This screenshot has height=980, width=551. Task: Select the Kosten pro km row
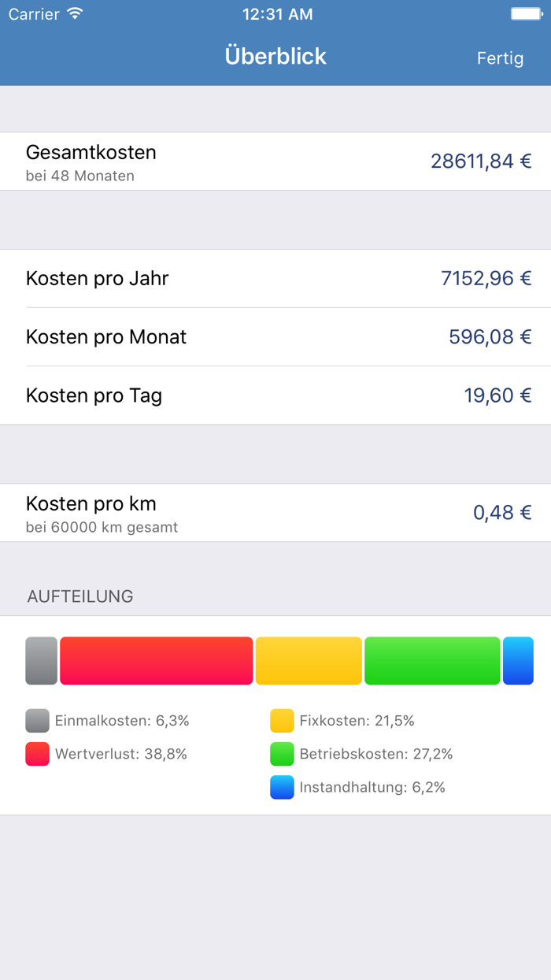click(275, 512)
